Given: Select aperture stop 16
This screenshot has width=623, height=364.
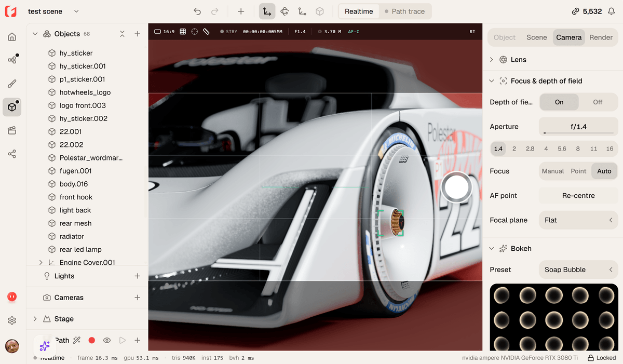Looking at the screenshot, I should click(610, 149).
